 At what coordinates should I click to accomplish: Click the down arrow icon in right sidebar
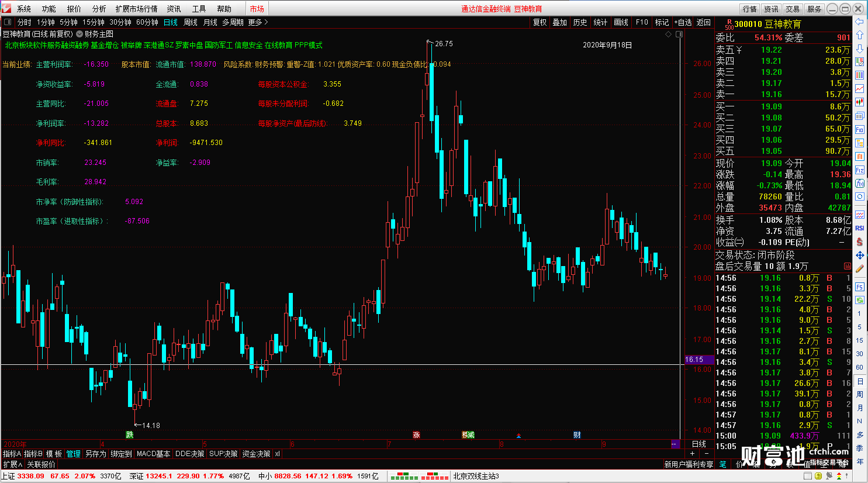[859, 48]
